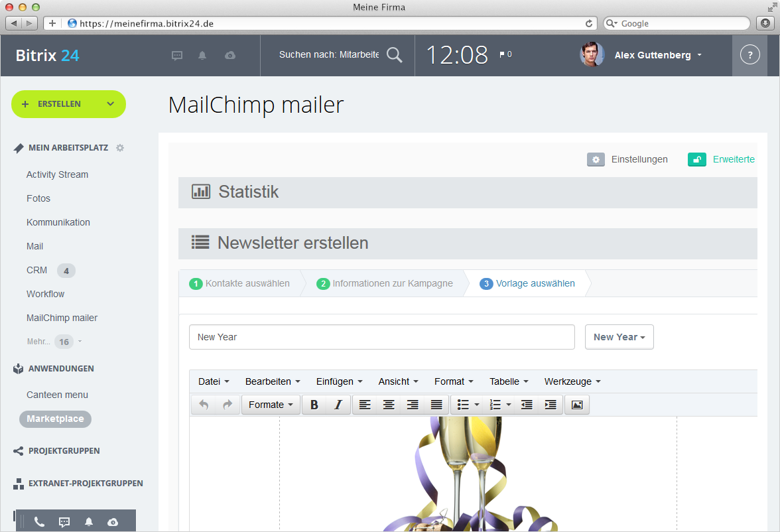Open the Tabelle menu

508,381
